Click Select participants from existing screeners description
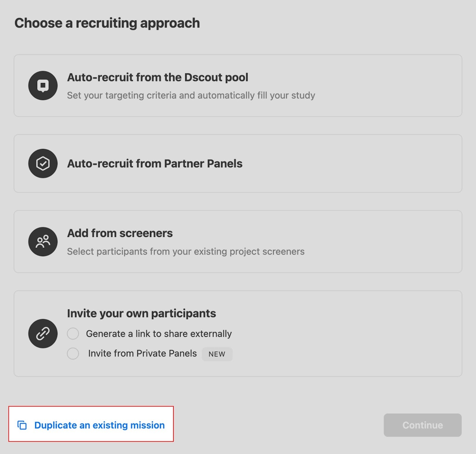Screen dimensions: 476x454 pyautogui.click(x=186, y=252)
